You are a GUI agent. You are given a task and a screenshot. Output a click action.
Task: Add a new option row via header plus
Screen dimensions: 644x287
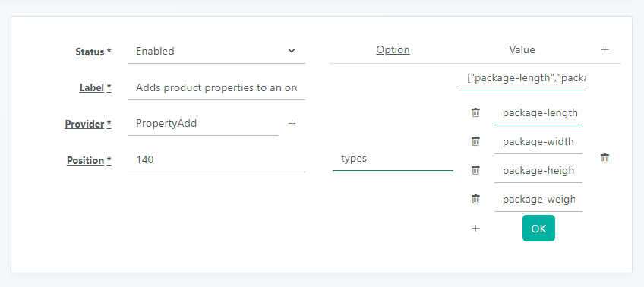pyautogui.click(x=605, y=50)
